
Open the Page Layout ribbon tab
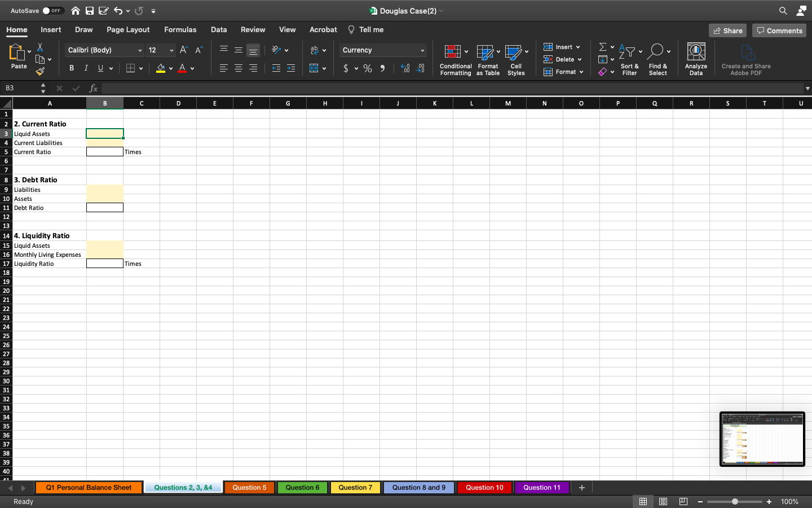(128, 30)
